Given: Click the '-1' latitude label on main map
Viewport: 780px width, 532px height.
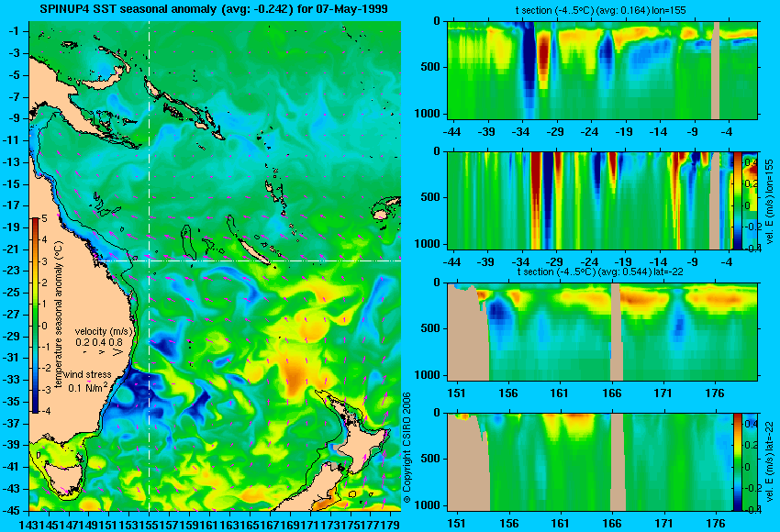Looking at the screenshot, I should 14,31.
